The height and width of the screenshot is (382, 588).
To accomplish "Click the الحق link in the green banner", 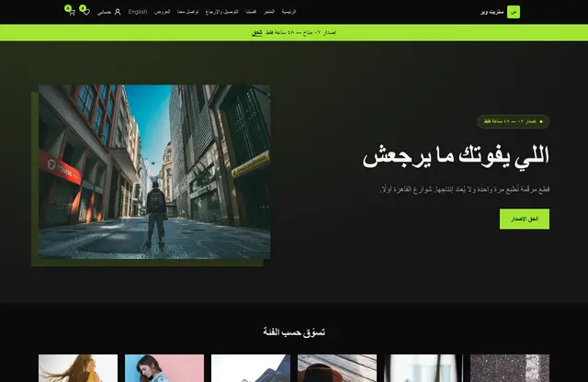I will [257, 33].
